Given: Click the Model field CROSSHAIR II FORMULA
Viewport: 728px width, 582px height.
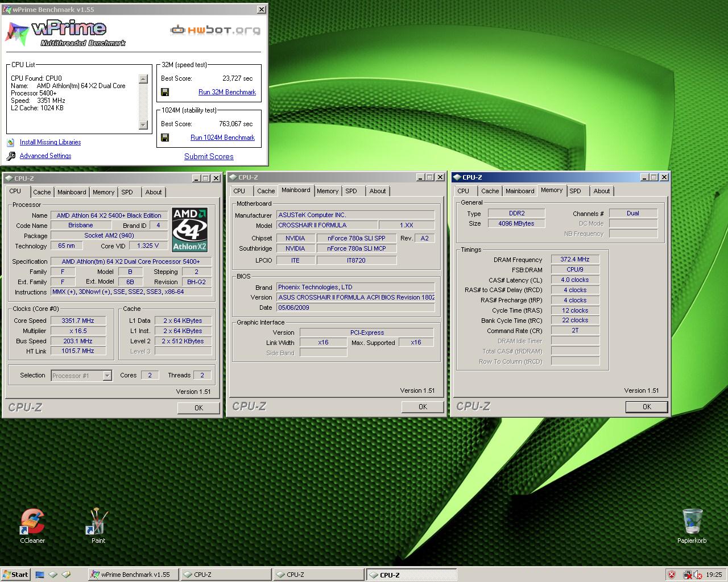Looking at the screenshot, I should click(327, 226).
